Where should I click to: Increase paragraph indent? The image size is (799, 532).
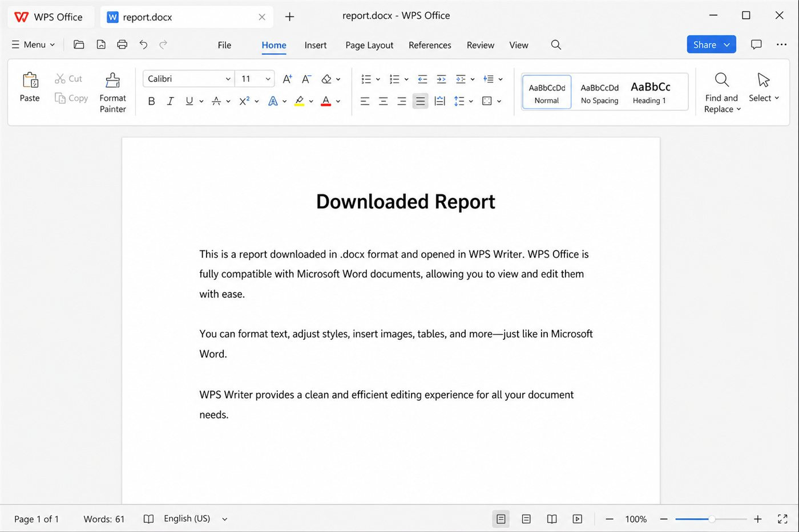point(441,79)
